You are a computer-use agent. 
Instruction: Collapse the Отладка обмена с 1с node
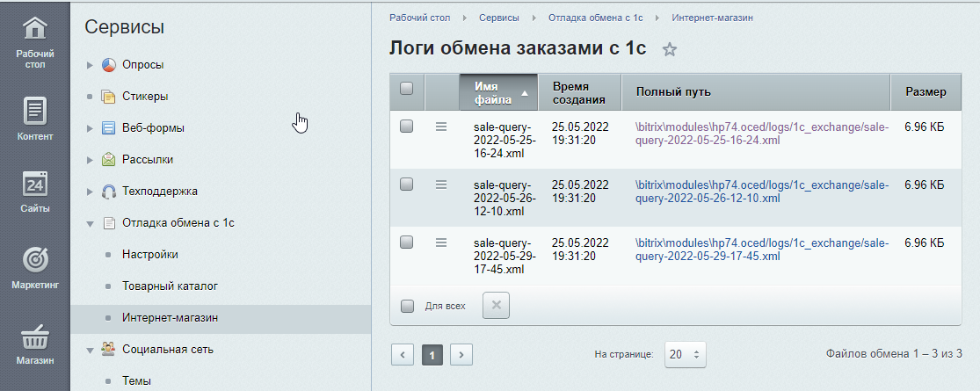point(90,223)
